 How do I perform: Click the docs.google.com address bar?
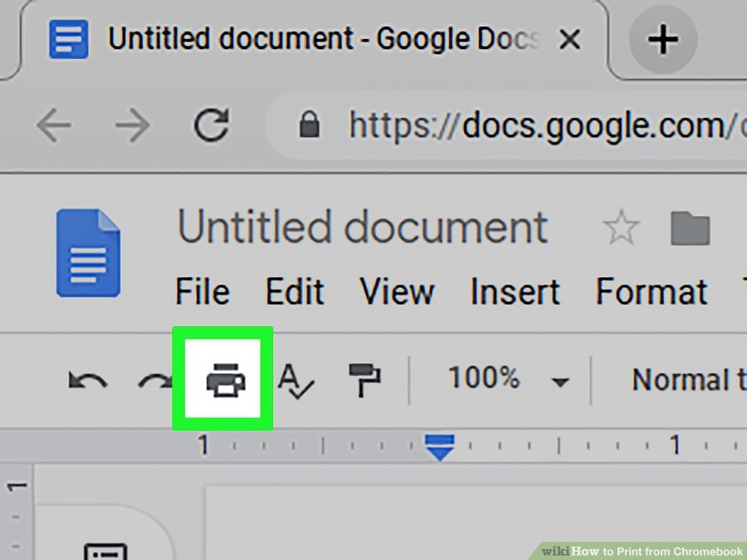(506, 125)
